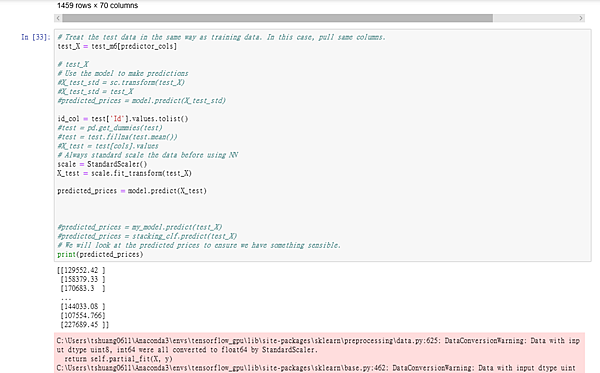Click the line 'test_X = test_m6[predictor_cols]'
Viewport: 600px width, 373px height.
click(x=117, y=46)
